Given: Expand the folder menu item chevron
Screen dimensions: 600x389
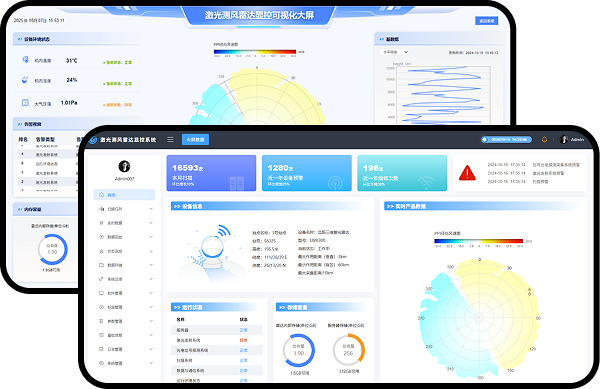Looking at the screenshot, I should 151,265.
